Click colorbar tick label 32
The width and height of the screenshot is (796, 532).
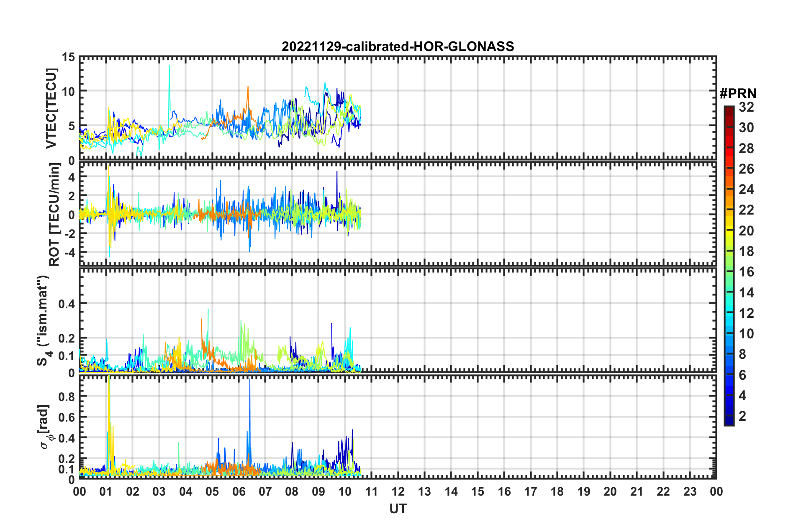coord(746,107)
